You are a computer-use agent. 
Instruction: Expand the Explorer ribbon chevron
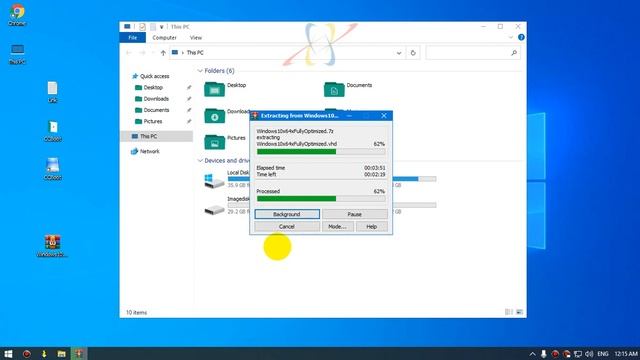click(510, 37)
